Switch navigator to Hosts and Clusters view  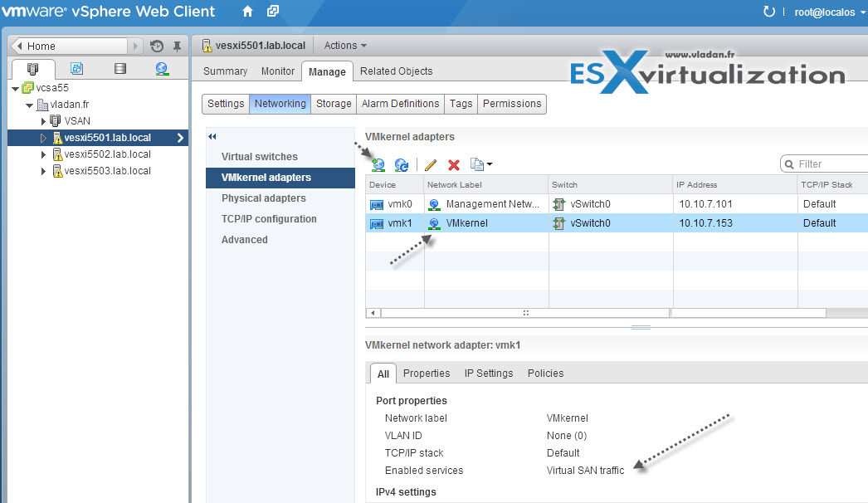33,69
